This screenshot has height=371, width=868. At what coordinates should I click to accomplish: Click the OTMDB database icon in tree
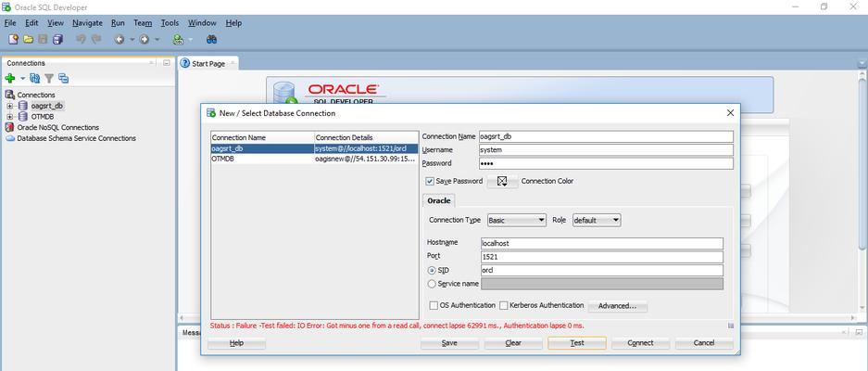point(23,117)
